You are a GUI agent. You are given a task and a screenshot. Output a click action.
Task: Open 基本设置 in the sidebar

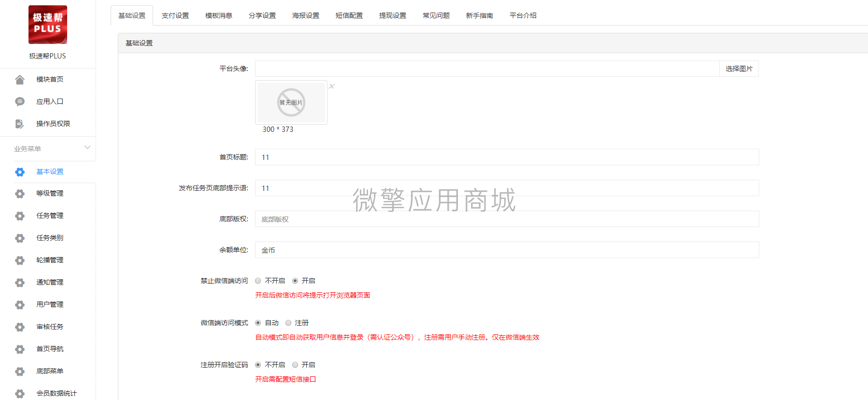coord(50,171)
